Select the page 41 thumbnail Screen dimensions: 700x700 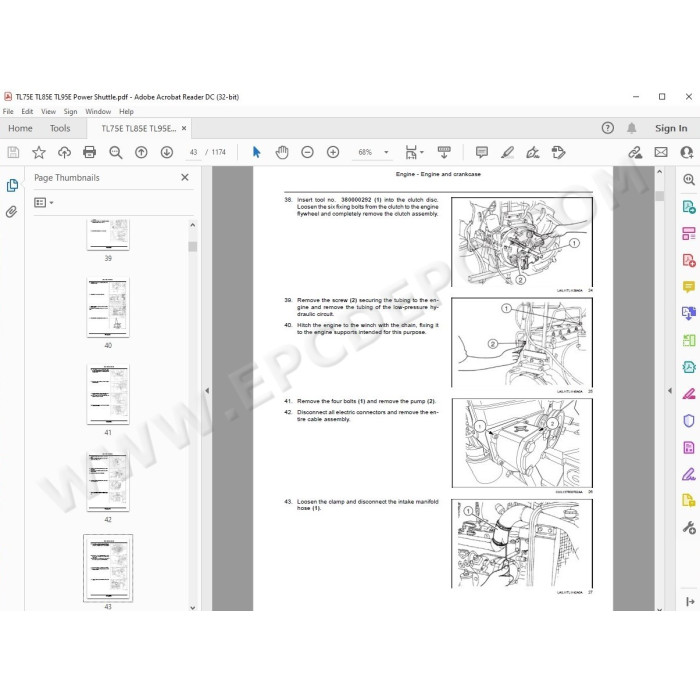108,394
